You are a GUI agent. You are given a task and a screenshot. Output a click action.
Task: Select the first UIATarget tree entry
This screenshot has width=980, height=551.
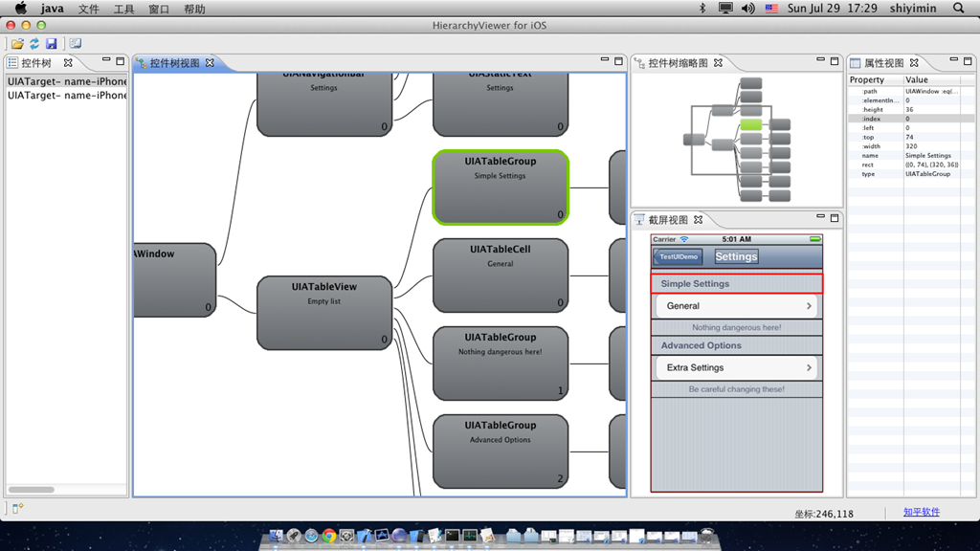tap(67, 81)
